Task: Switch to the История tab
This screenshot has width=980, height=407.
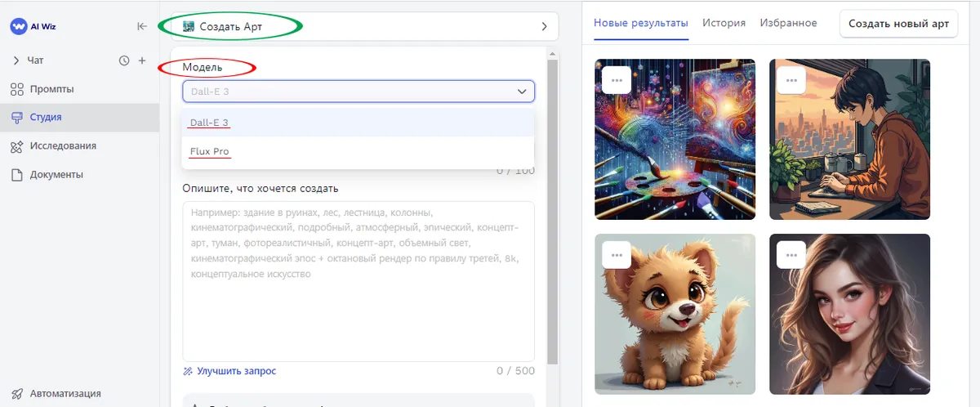Action: pos(724,23)
